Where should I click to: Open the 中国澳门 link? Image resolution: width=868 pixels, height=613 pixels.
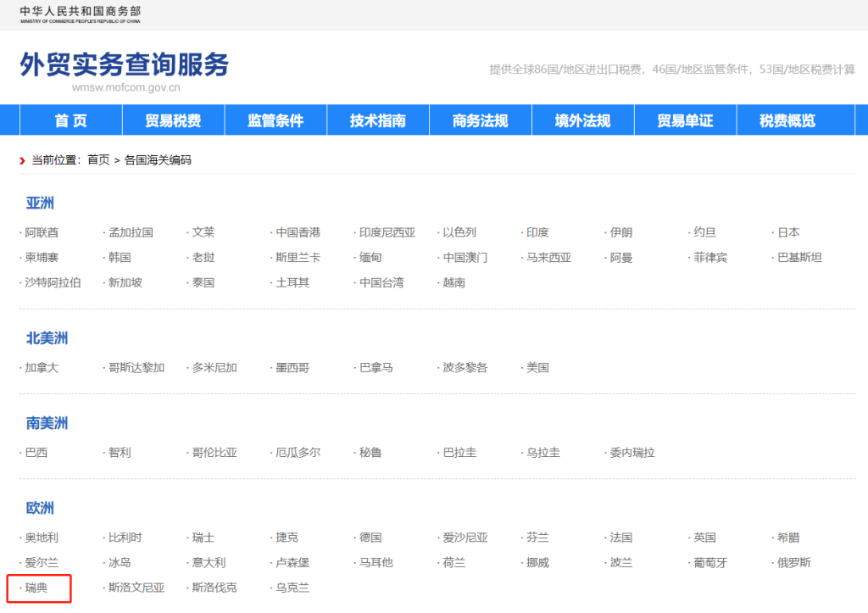coord(465,258)
